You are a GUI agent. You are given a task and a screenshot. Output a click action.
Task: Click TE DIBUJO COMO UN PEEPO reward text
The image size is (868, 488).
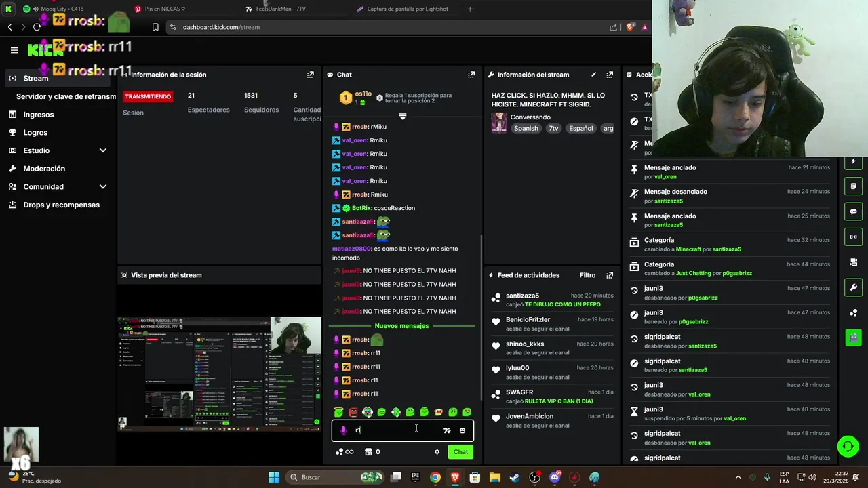pos(563,304)
